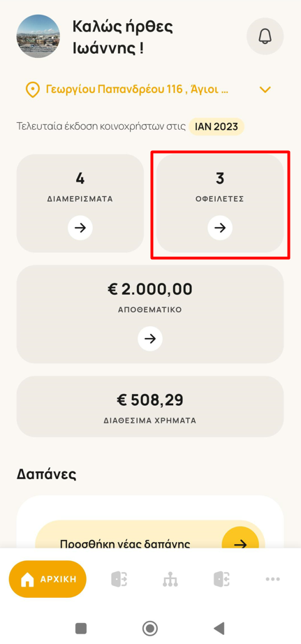This screenshot has height=644, width=301.
Task: Select the Γεωργίου Παπανδρέου 116 address
Action: [137, 89]
